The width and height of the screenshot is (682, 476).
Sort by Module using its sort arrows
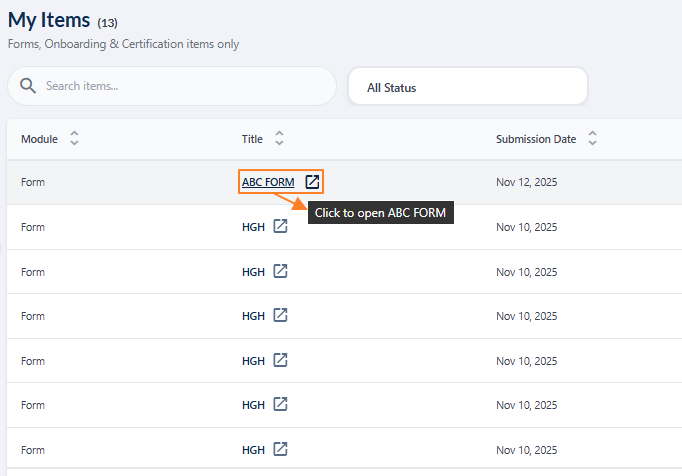pyautogui.click(x=74, y=139)
